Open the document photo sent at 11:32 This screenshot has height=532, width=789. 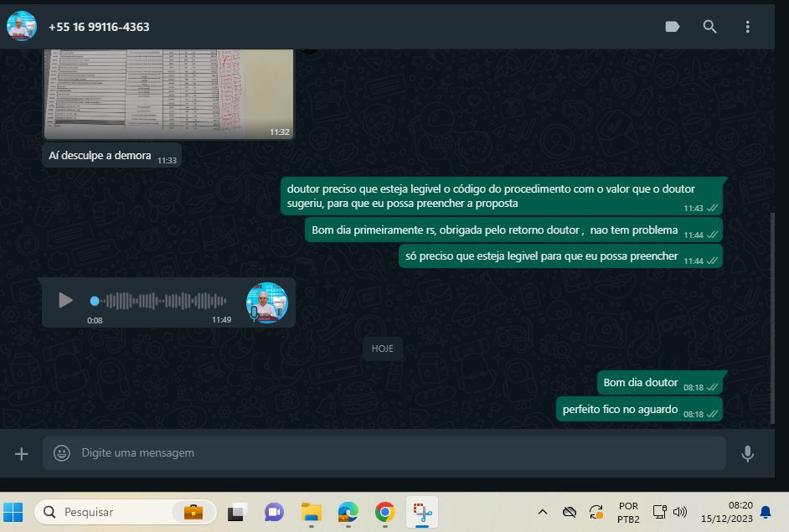[168, 92]
